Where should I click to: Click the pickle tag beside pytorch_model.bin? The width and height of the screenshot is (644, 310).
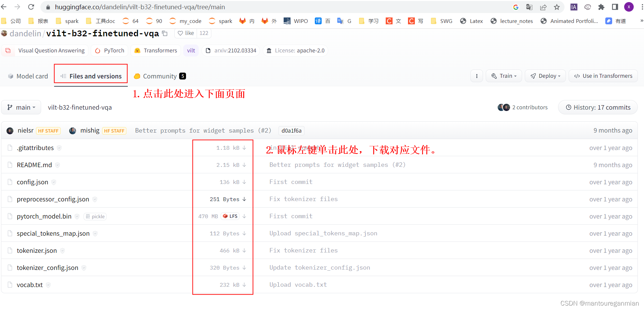(x=95, y=216)
